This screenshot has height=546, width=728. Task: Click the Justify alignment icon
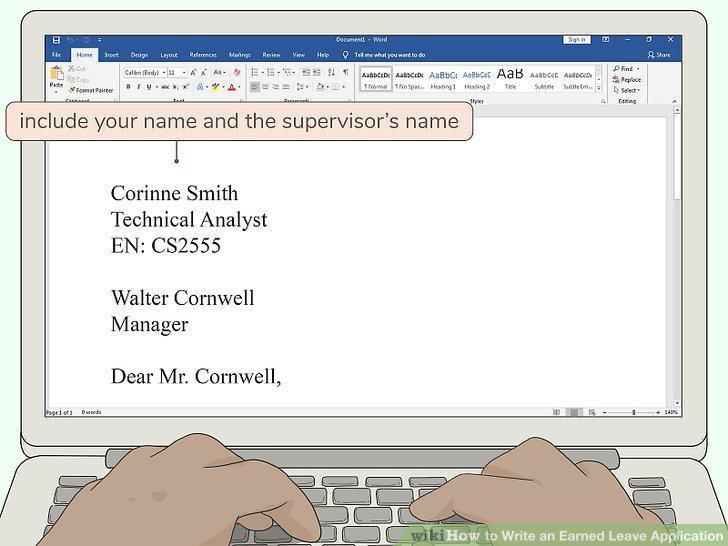click(x=286, y=87)
